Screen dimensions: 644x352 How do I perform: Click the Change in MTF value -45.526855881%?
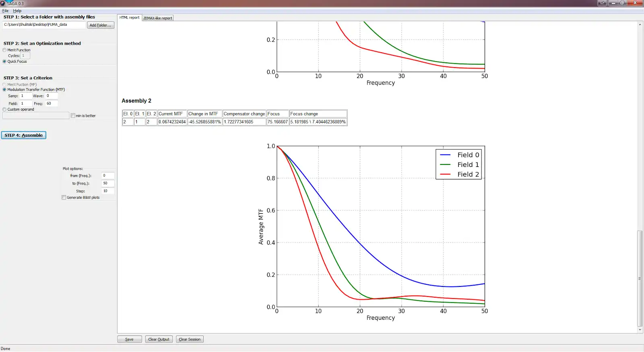pos(205,122)
